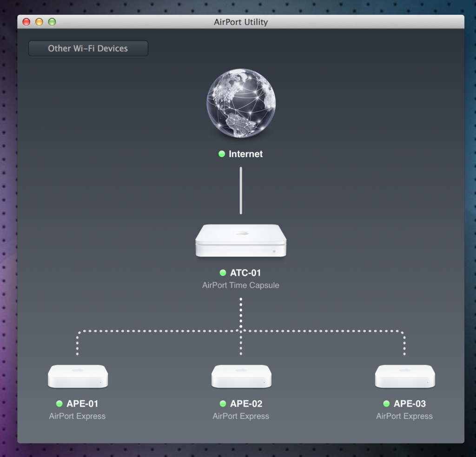Select the Internet globe icon
476x457 pixels.
pos(241,103)
